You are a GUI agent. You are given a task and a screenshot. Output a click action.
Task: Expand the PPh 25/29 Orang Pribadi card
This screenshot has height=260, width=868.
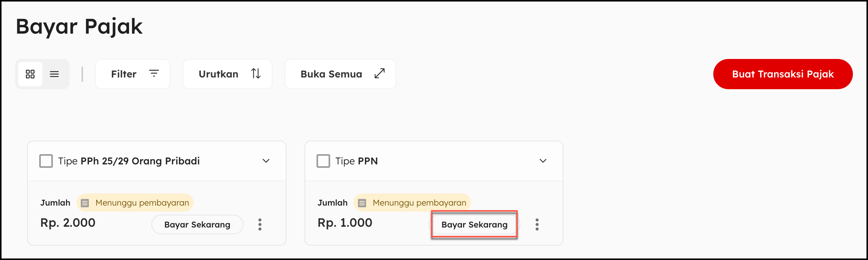[266, 161]
